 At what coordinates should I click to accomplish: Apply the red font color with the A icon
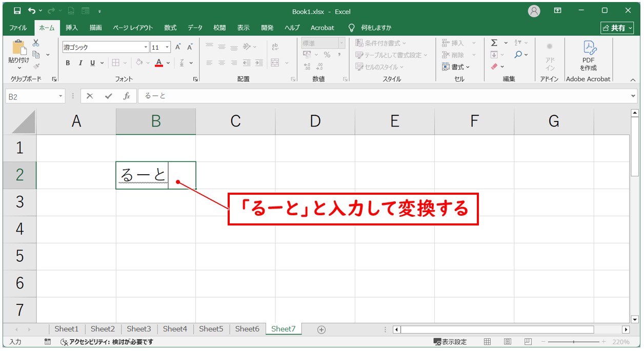pyautogui.click(x=159, y=63)
